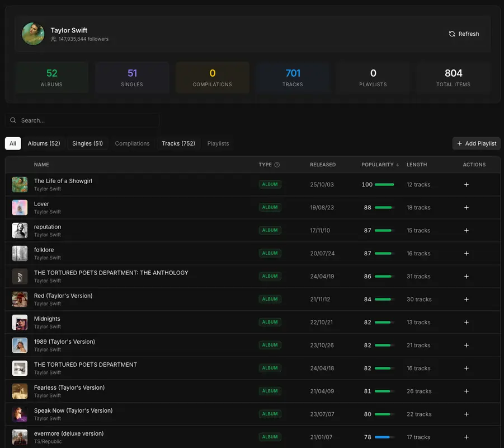Screen dimensions: 504x448
Task: Toggle the Compilations filter chip
Action: tap(132, 143)
